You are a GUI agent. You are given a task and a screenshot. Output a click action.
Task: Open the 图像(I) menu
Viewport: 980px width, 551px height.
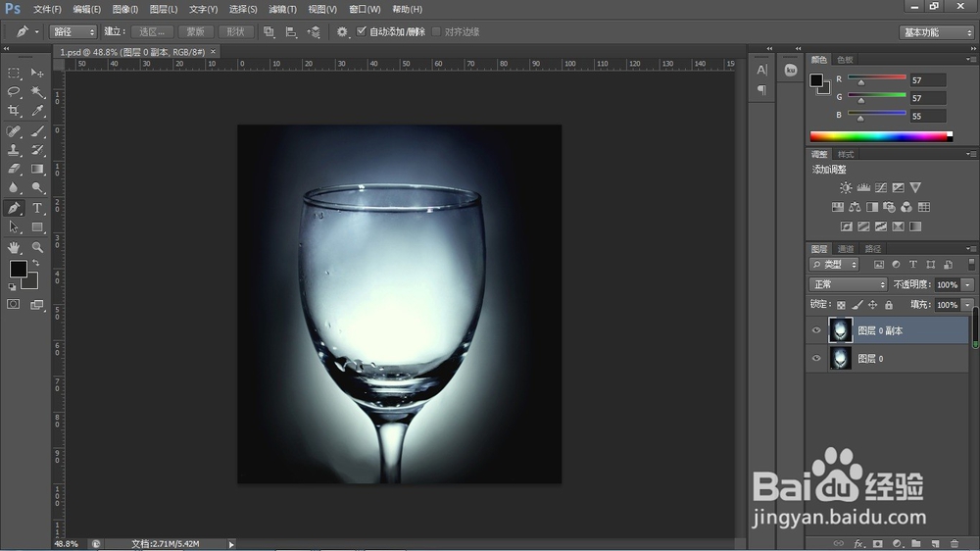[125, 10]
